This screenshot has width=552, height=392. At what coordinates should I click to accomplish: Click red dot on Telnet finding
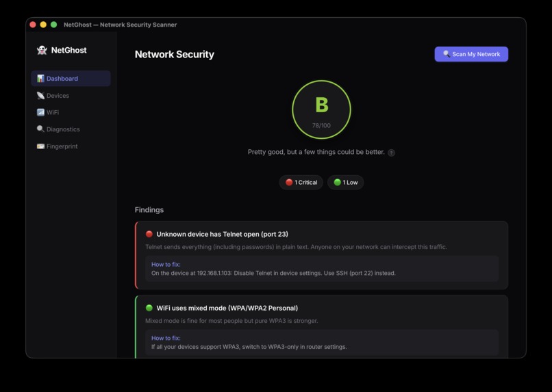pos(149,234)
